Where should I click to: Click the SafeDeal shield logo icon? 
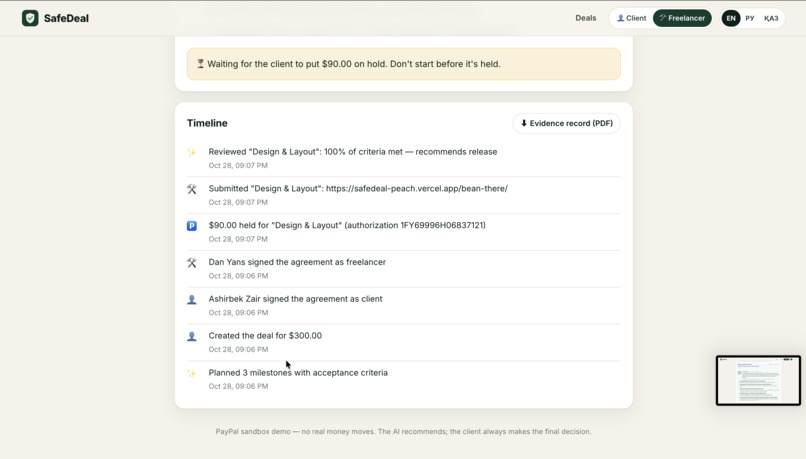click(x=30, y=18)
